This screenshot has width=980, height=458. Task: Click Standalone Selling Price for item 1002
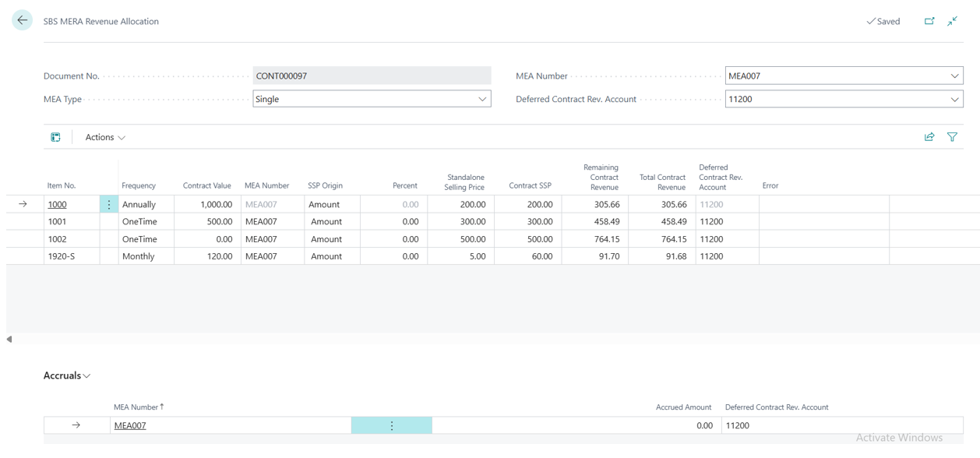460,239
